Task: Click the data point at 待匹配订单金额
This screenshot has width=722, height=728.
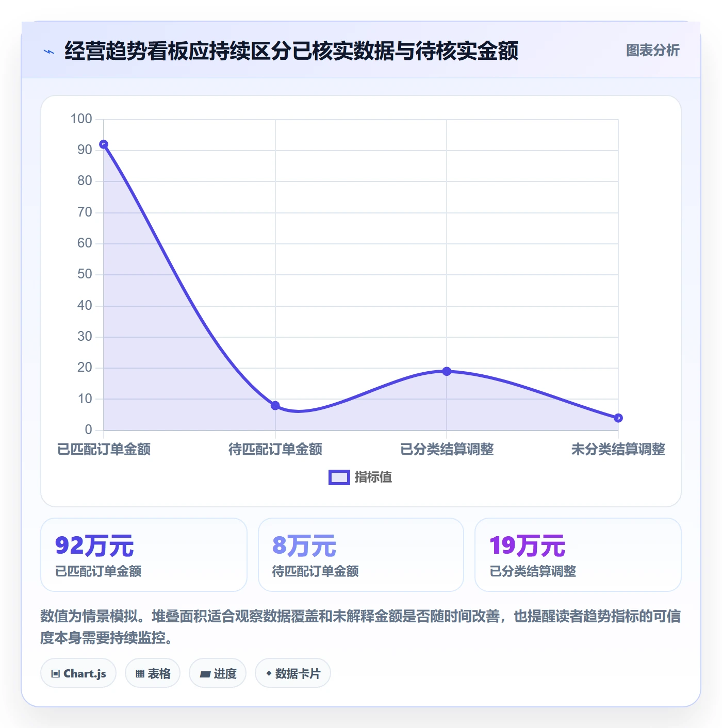Action: 275,406
